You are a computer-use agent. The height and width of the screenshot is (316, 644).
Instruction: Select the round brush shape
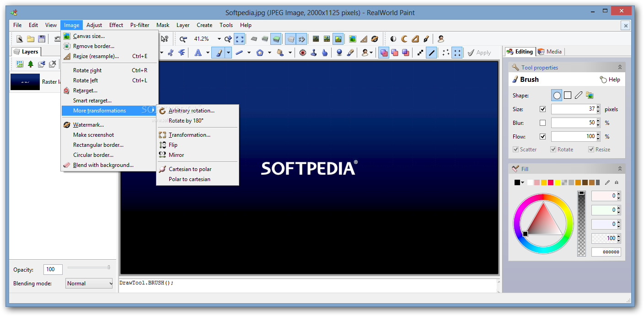click(x=557, y=95)
